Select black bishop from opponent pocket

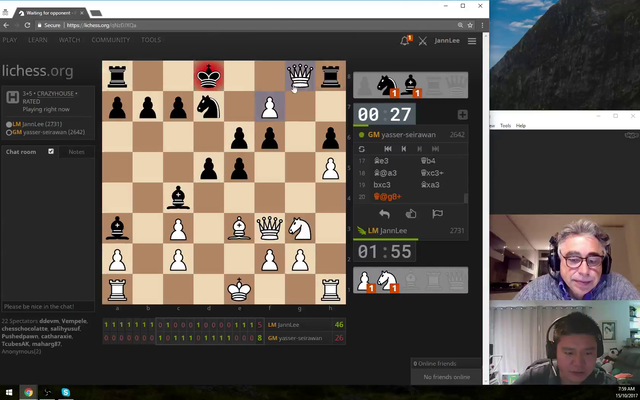(x=410, y=85)
